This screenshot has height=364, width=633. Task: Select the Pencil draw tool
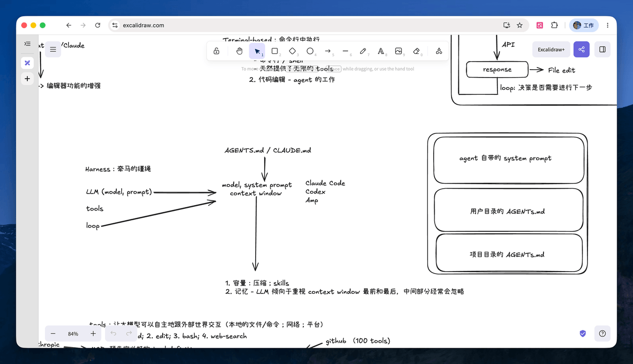tap(363, 51)
